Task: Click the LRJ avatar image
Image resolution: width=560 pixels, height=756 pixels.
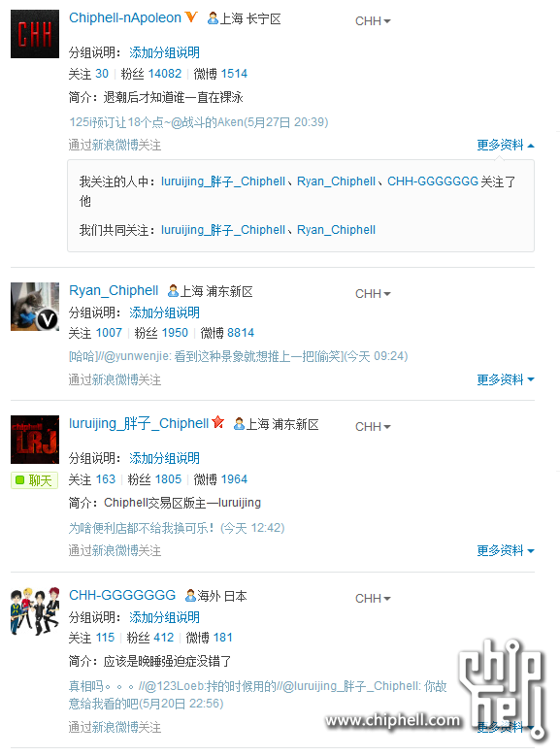Action: pyautogui.click(x=35, y=440)
